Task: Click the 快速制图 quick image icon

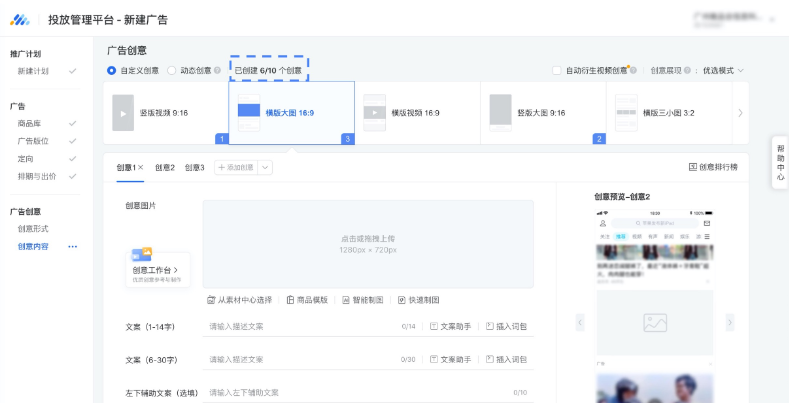Action: pyautogui.click(x=402, y=300)
